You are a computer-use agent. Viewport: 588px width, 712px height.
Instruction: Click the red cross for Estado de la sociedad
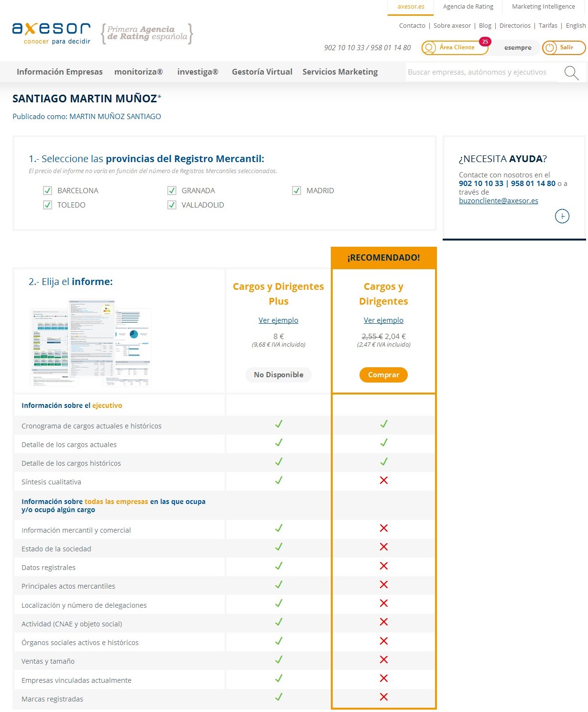383,547
